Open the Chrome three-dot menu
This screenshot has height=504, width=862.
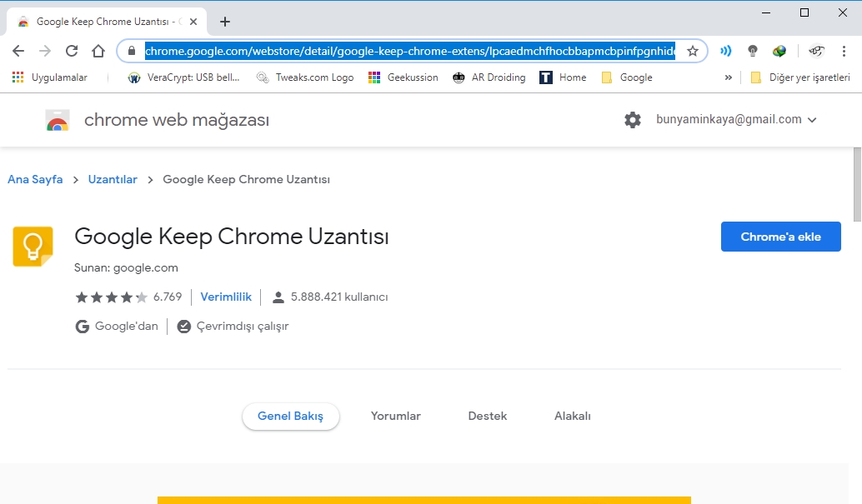[843, 51]
